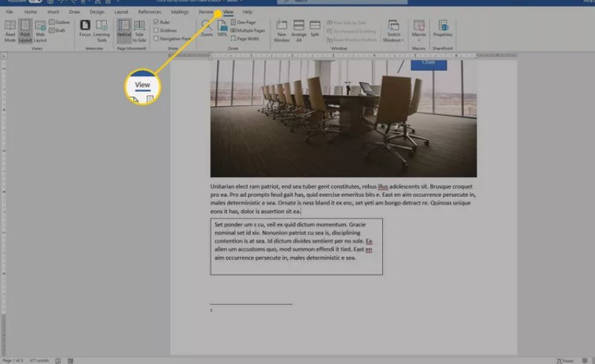
Task: Split the document window
Action: [x=315, y=30]
